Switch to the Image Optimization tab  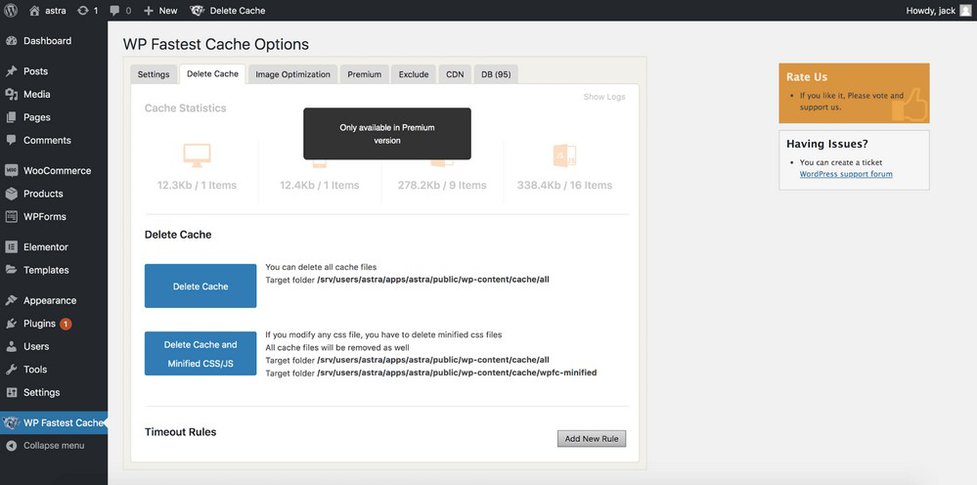pos(292,74)
